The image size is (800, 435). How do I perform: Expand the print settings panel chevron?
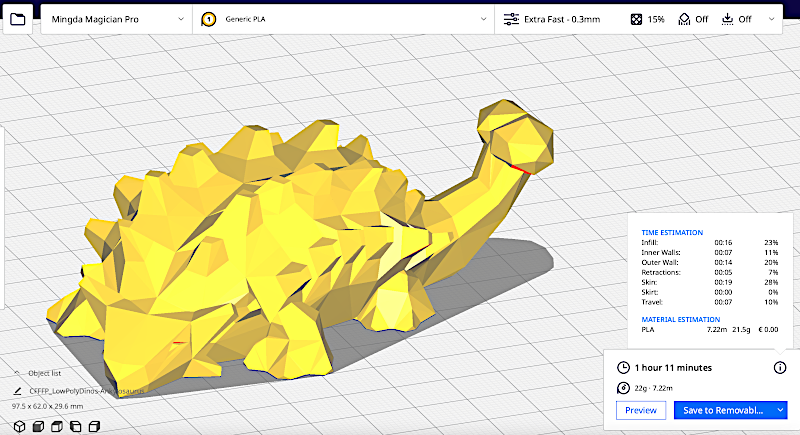(771, 19)
